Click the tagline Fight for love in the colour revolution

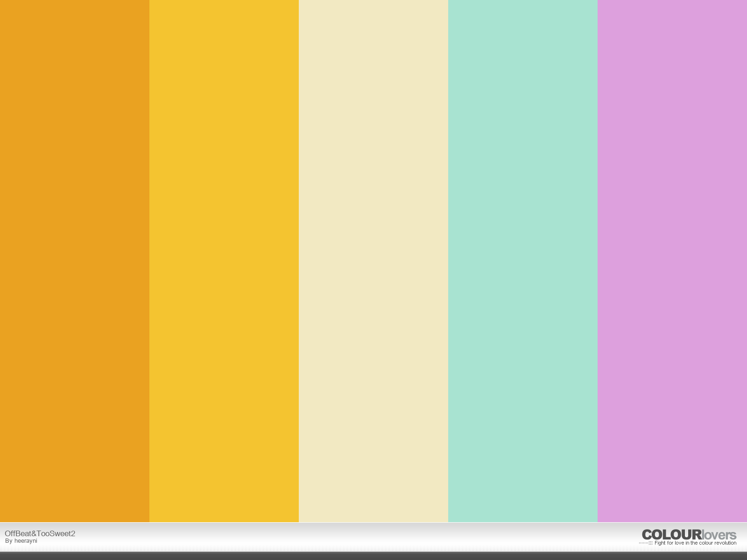tap(695, 543)
